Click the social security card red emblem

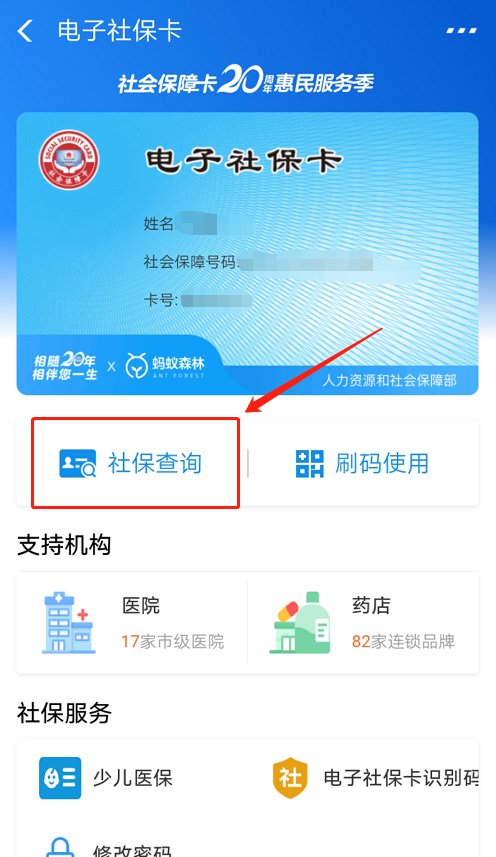[x=69, y=160]
